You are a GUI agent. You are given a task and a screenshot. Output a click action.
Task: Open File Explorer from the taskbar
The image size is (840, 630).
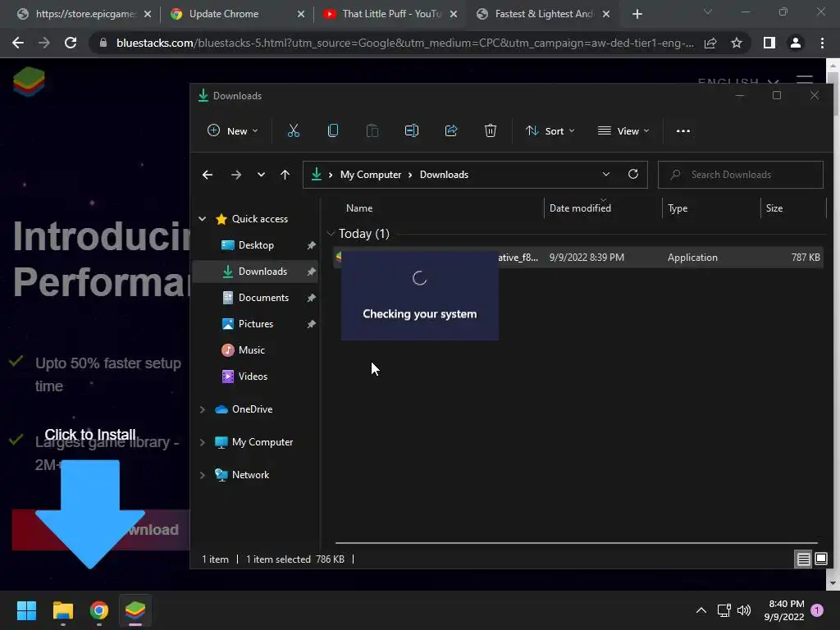(x=62, y=610)
